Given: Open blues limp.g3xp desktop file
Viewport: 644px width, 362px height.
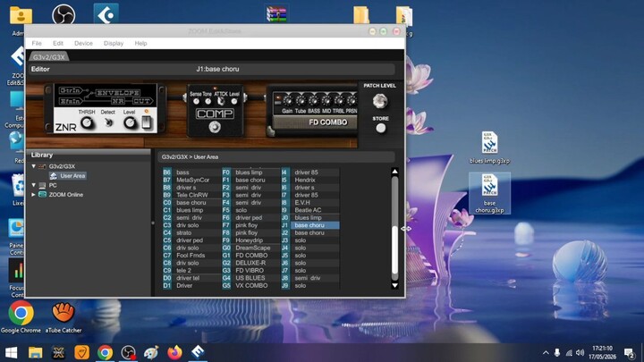Looking at the screenshot, I should [x=489, y=147].
